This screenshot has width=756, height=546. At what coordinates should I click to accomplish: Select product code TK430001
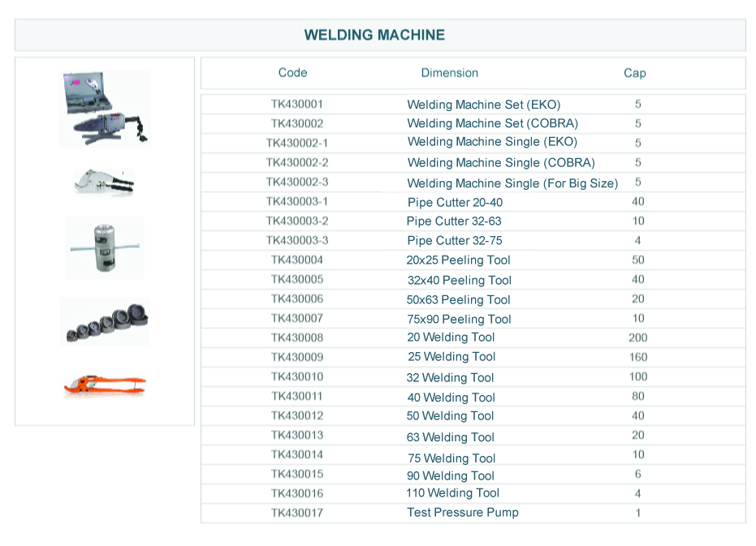point(297,105)
